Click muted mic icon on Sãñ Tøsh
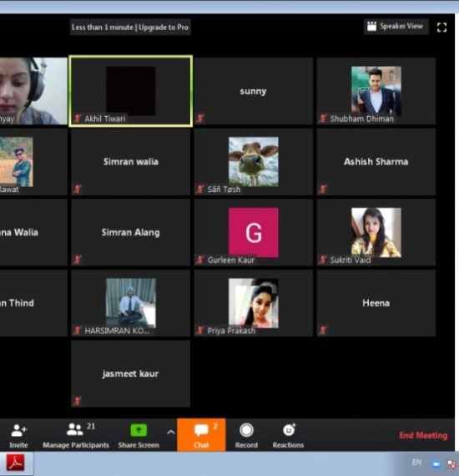 pos(200,189)
